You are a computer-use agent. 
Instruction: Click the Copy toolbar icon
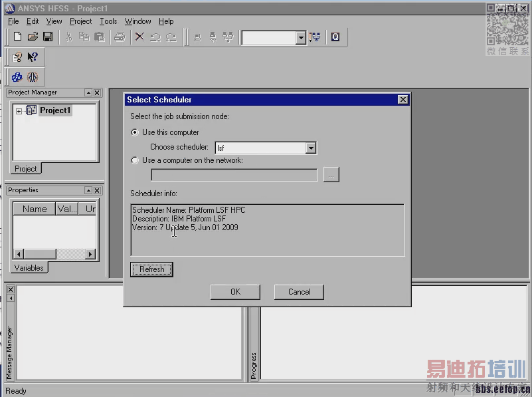pos(84,37)
